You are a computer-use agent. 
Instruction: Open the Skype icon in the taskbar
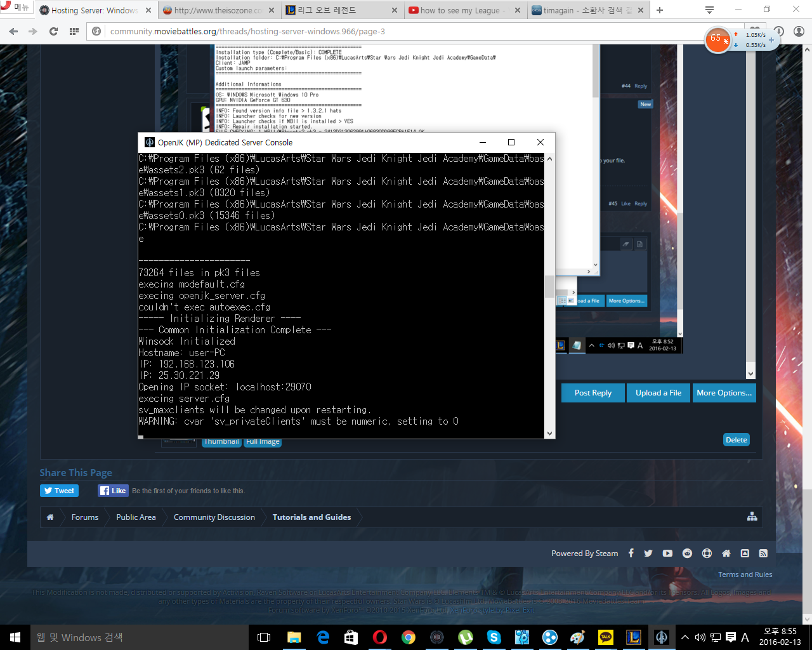pos(494,637)
